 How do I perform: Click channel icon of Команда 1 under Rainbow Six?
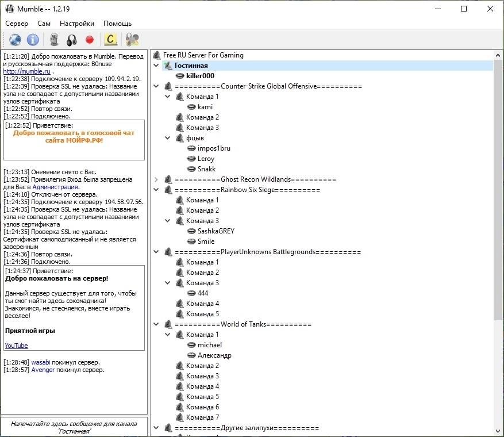tap(180, 200)
